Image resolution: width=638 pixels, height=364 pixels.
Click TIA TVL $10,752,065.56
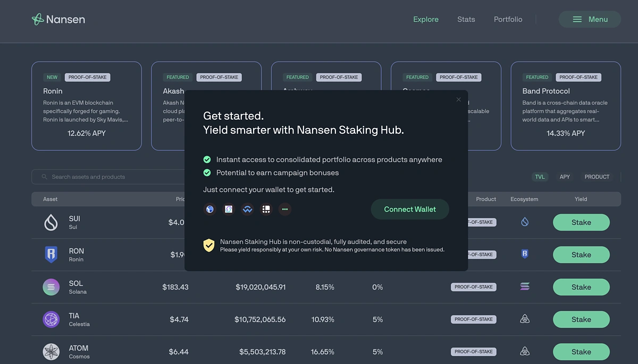click(x=260, y=319)
